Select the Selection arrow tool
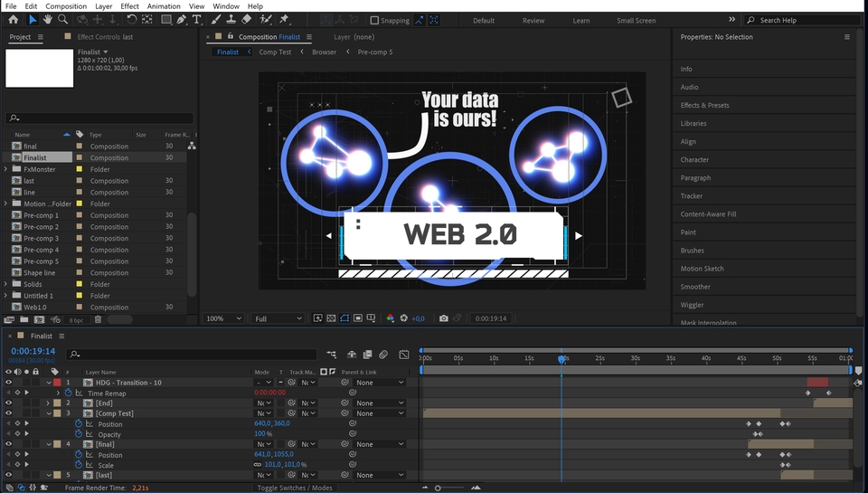 coord(33,20)
